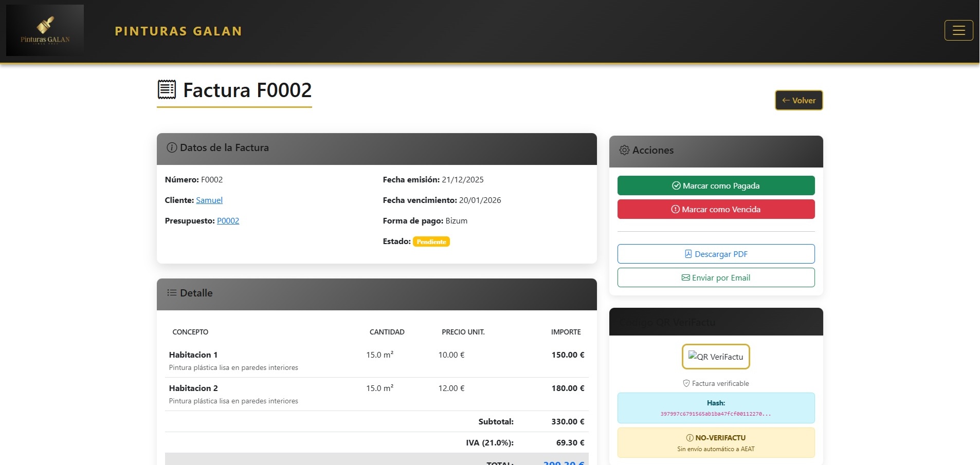Click the Pendiente status badge
The width and height of the screenshot is (980, 465).
pos(431,241)
